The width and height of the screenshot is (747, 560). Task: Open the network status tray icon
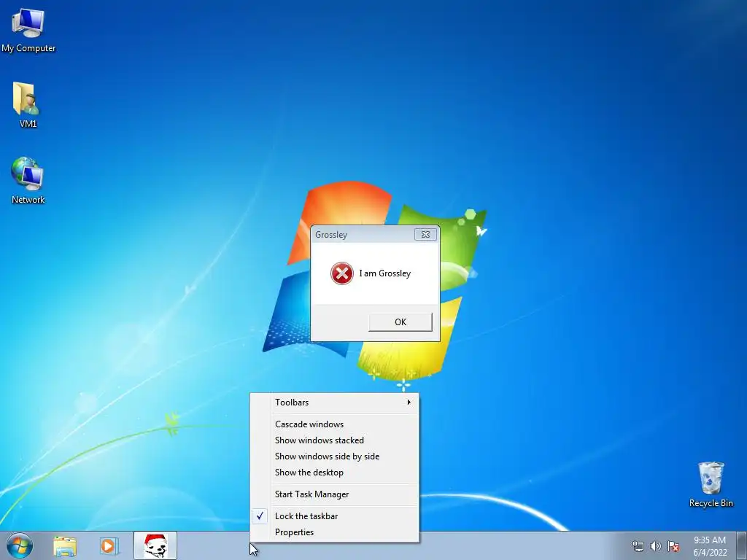pyautogui.click(x=638, y=546)
